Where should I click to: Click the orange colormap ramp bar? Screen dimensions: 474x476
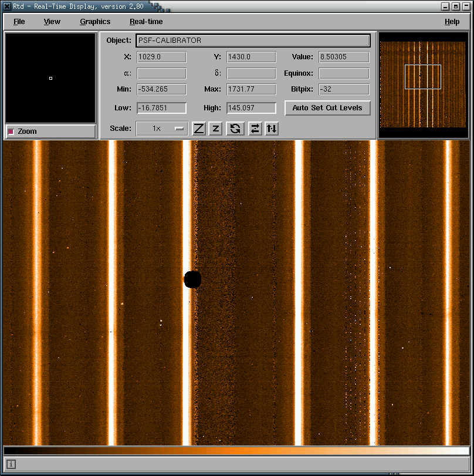236,451
